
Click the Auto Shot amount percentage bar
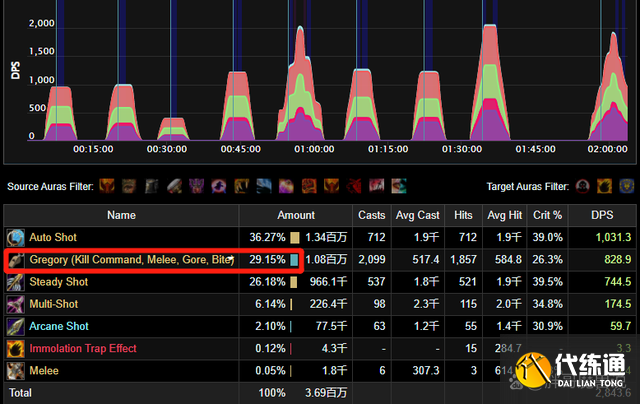(295, 238)
